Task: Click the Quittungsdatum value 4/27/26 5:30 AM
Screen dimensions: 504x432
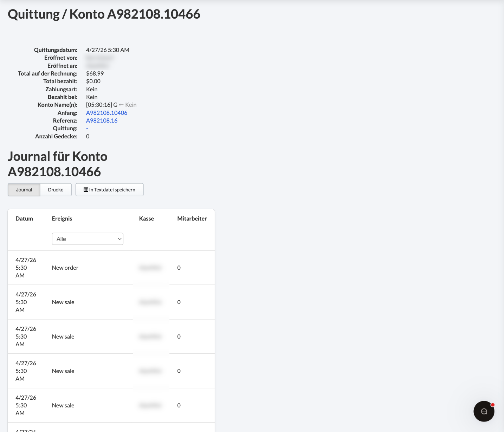Action: coord(108,50)
